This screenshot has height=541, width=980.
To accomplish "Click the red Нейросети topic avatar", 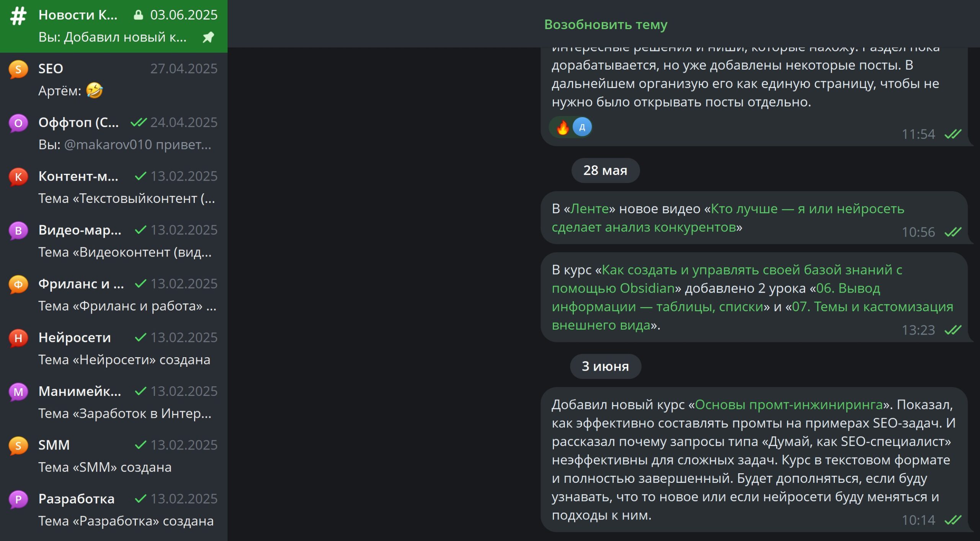I will pyautogui.click(x=18, y=338).
